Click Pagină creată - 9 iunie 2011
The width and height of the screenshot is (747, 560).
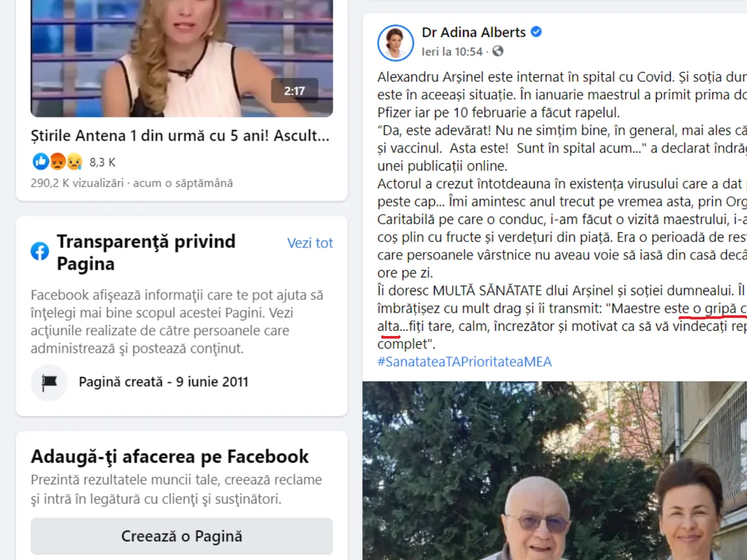pos(163,382)
